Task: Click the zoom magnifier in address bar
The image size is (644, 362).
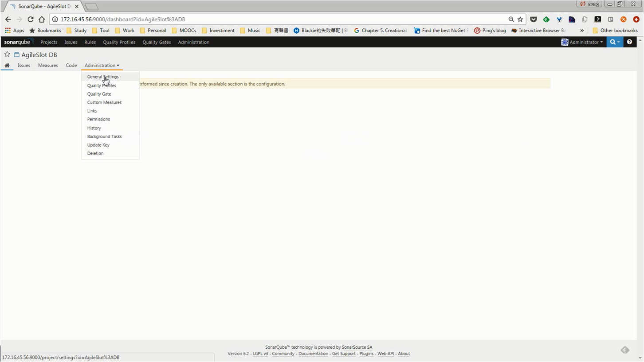Action: pyautogui.click(x=511, y=19)
